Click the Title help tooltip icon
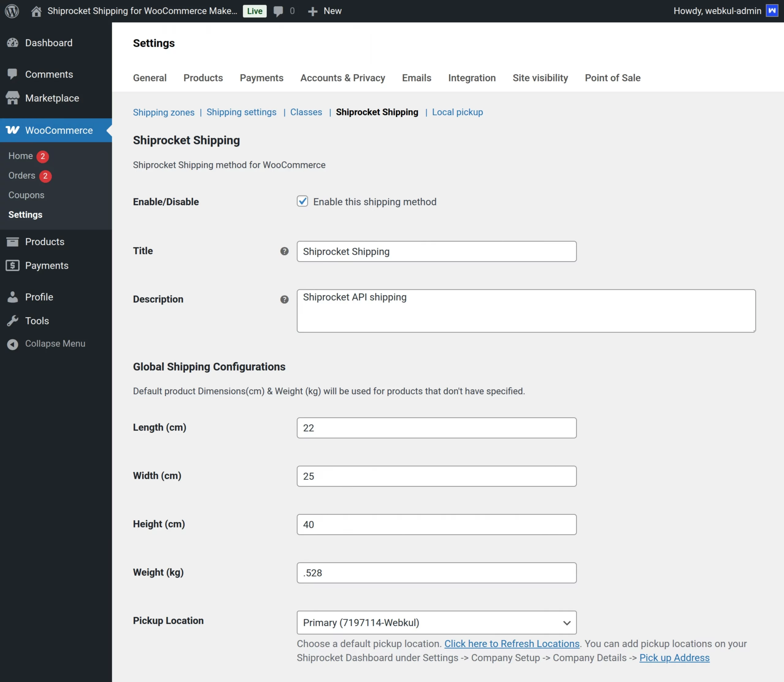The image size is (784, 682). click(x=284, y=251)
